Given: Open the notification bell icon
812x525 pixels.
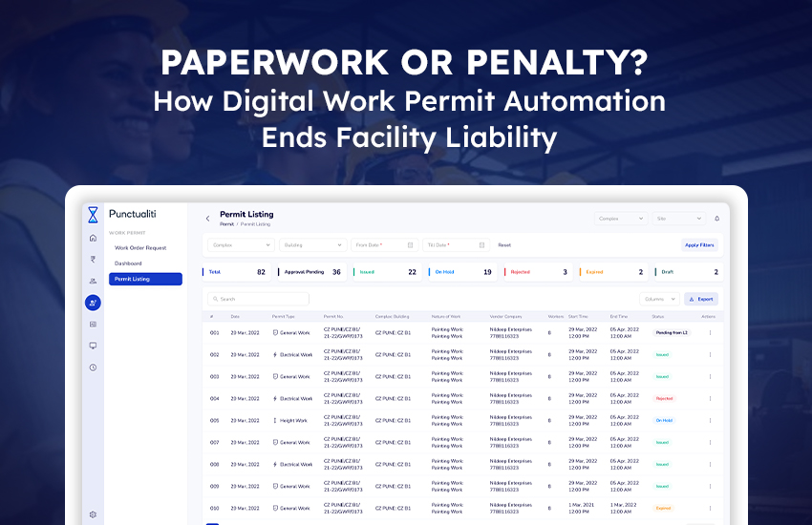Looking at the screenshot, I should click(717, 219).
